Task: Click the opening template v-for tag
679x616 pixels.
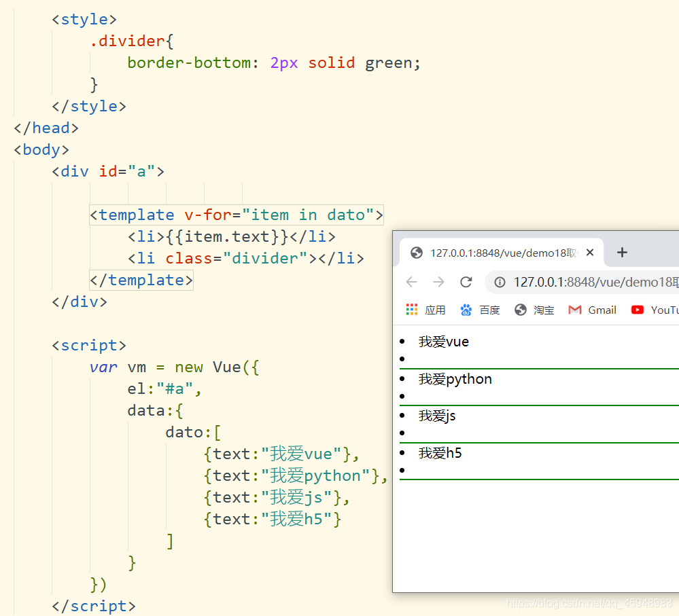Action: click(237, 215)
